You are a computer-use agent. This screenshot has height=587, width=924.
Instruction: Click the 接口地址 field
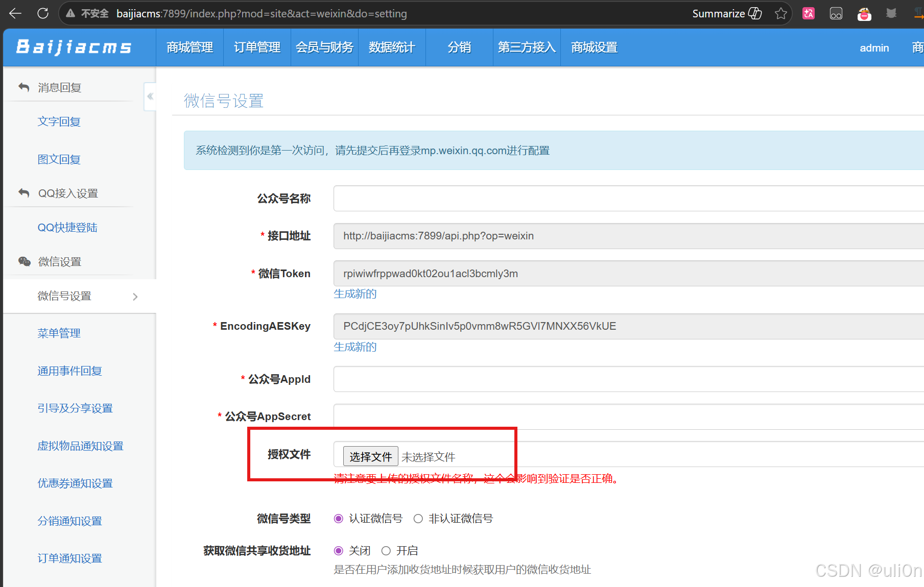(628, 236)
